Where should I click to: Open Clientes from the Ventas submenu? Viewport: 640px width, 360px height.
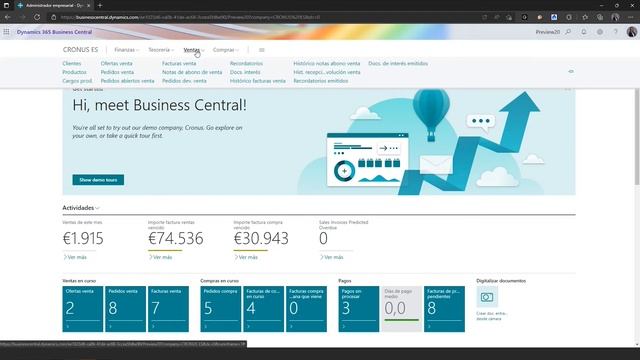click(x=72, y=63)
